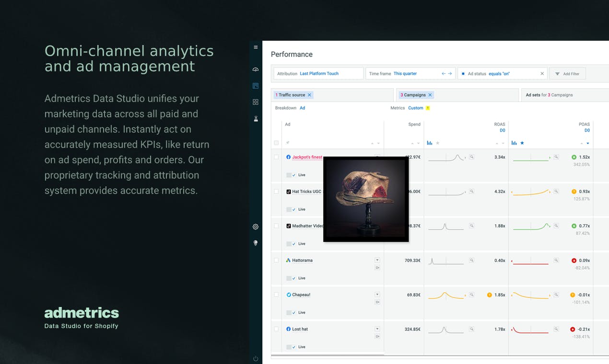The image size is (609, 364).
Task: Click the Add Filter button
Action: 567,74
